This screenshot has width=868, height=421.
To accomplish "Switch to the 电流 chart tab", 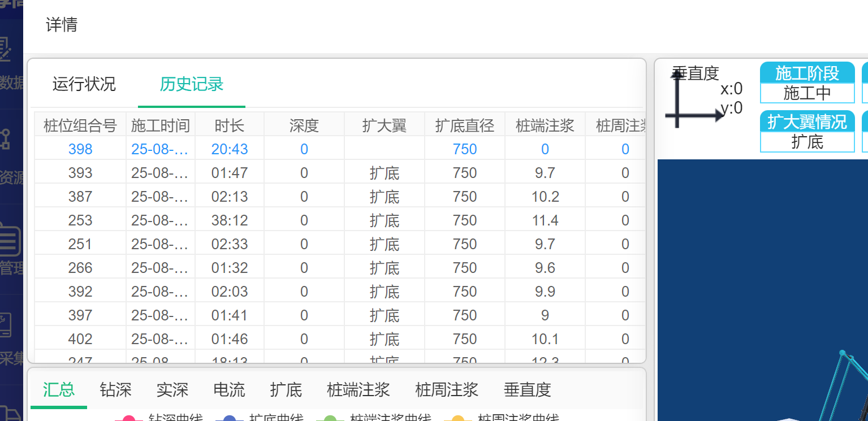I will pyautogui.click(x=229, y=389).
